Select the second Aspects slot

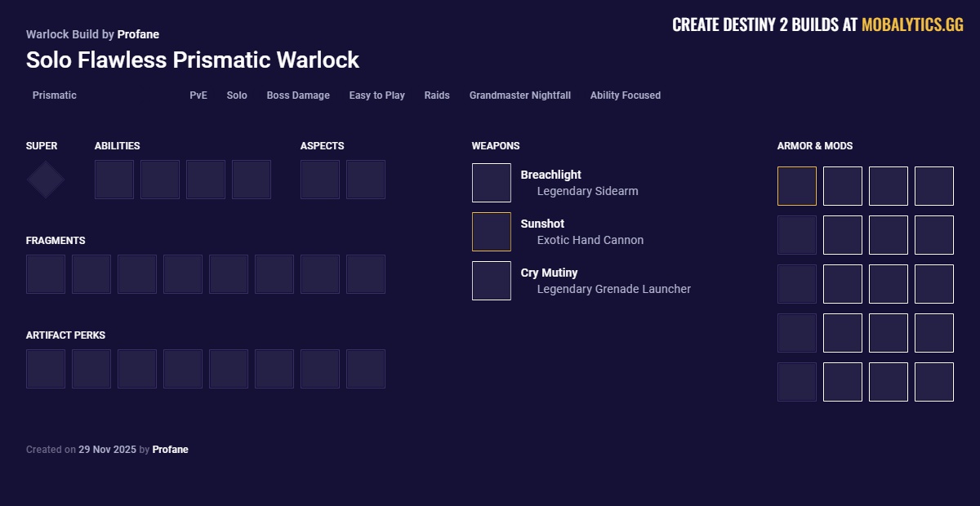tap(366, 180)
